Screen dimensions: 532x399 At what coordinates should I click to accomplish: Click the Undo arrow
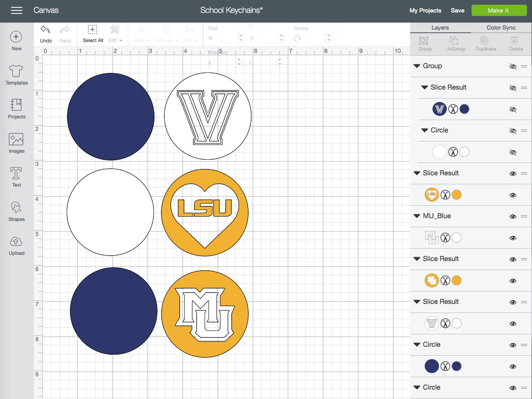point(46,30)
